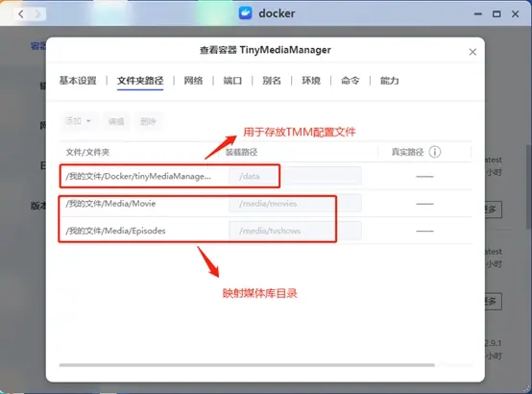Click the 文件/文件夹 column header
The width and height of the screenshot is (532, 394).
[x=88, y=152]
